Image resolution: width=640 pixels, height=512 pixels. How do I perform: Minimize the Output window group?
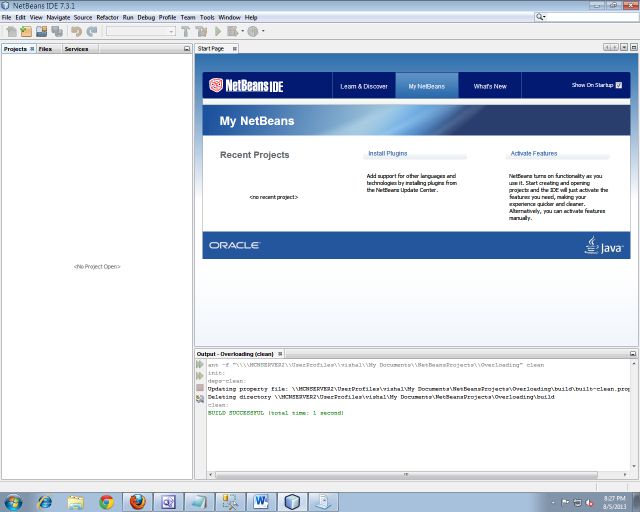coord(633,354)
